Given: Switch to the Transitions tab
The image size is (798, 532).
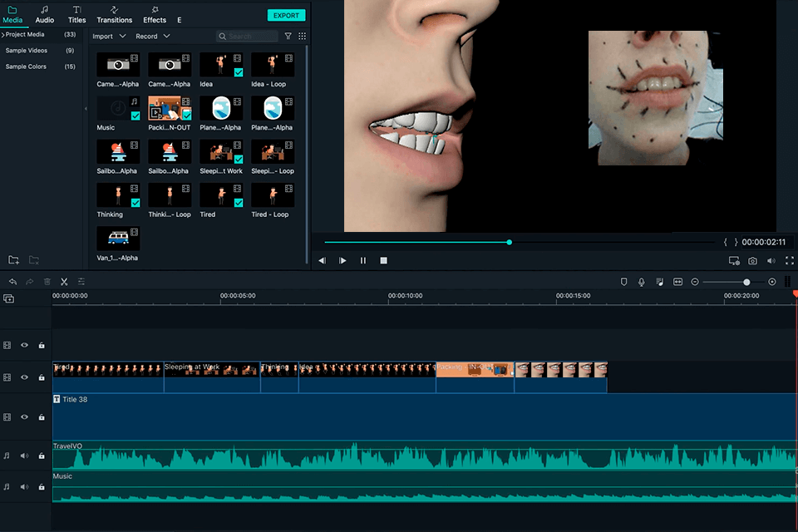Looking at the screenshot, I should click(114, 18).
